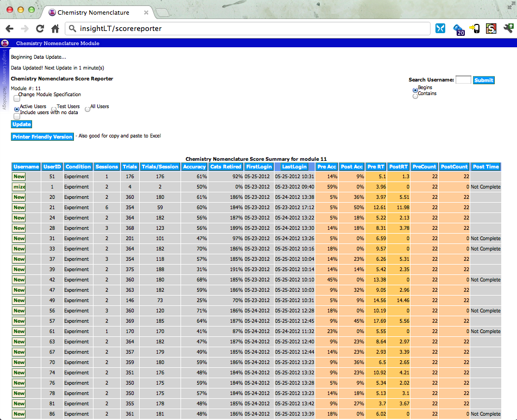Open the extension icon with badge 20
The width and height of the screenshot is (517, 420).
458,29
